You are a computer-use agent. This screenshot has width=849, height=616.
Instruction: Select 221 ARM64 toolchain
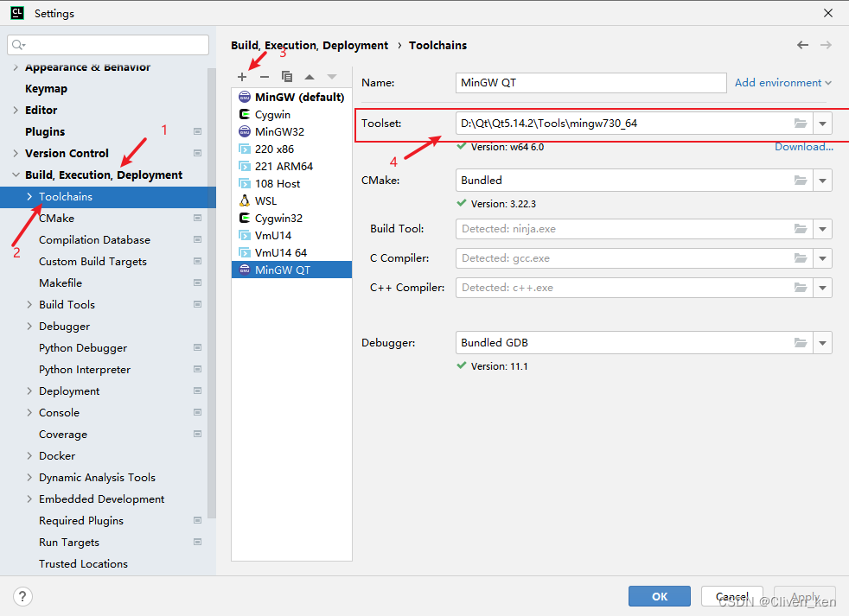click(292, 166)
